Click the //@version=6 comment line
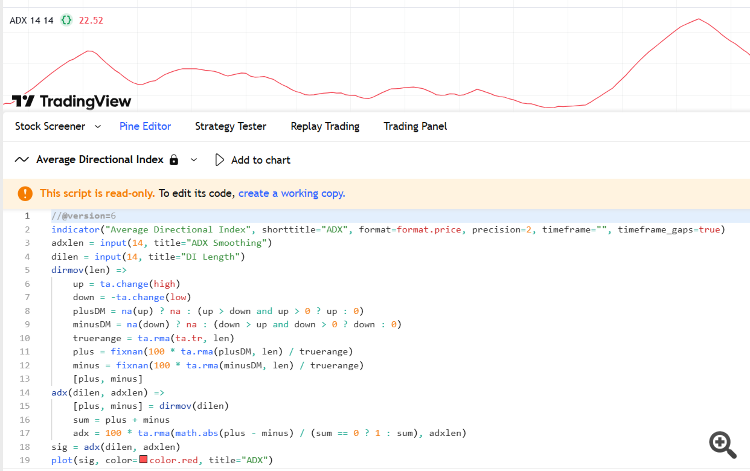Viewport: 750px width, 471px height. 83,216
